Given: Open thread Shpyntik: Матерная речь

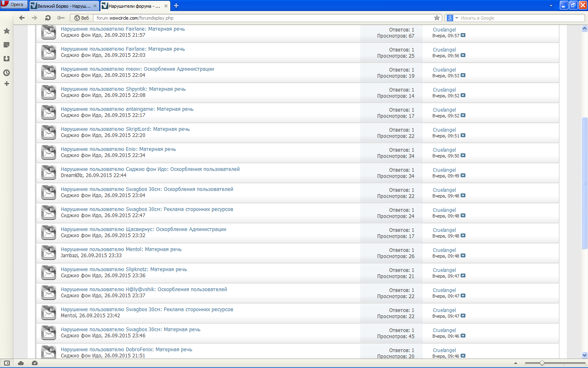Looking at the screenshot, I should point(123,89).
